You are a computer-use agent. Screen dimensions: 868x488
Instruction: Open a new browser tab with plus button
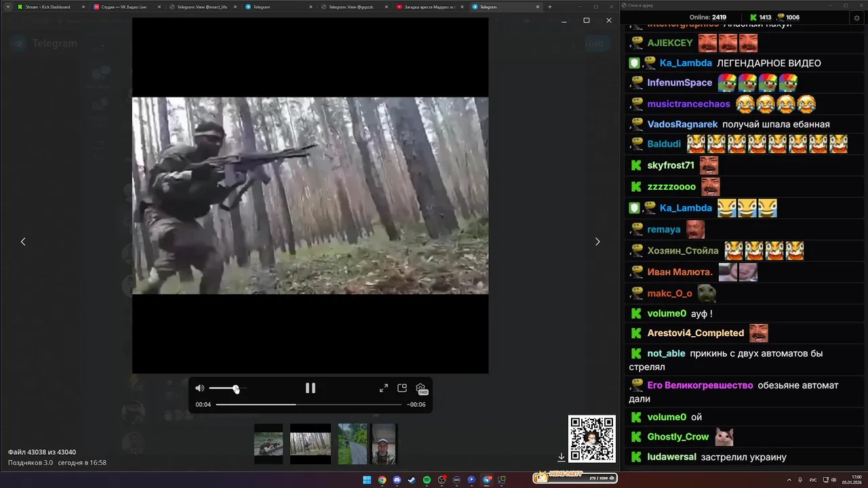coord(549,7)
